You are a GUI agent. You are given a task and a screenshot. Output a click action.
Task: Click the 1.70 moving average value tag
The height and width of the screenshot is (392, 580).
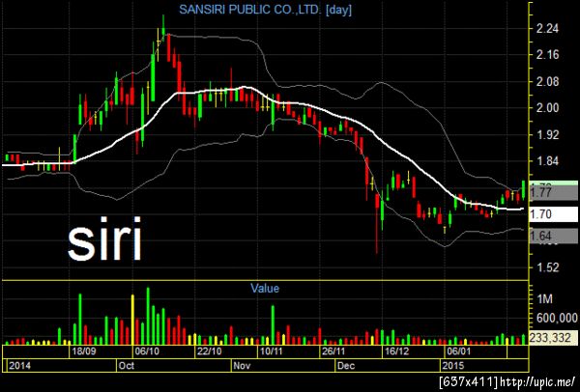tap(553, 214)
